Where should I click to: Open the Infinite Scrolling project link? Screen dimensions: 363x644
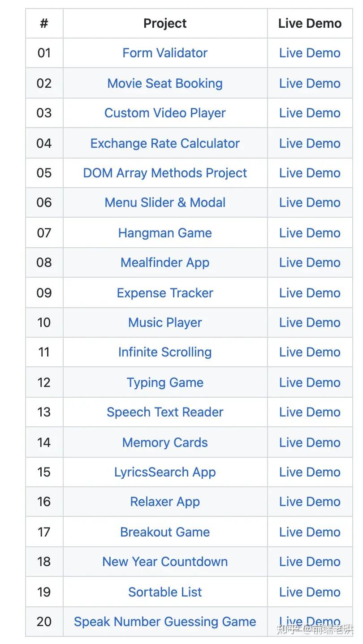click(x=165, y=352)
